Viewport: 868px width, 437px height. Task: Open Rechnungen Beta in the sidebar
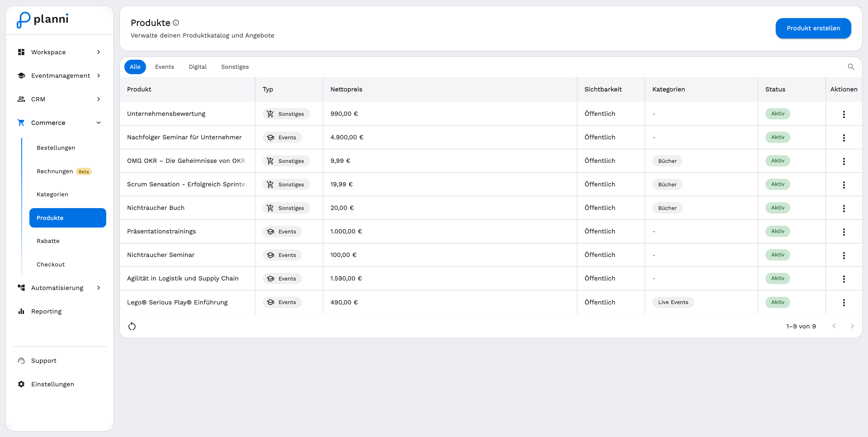(64, 171)
